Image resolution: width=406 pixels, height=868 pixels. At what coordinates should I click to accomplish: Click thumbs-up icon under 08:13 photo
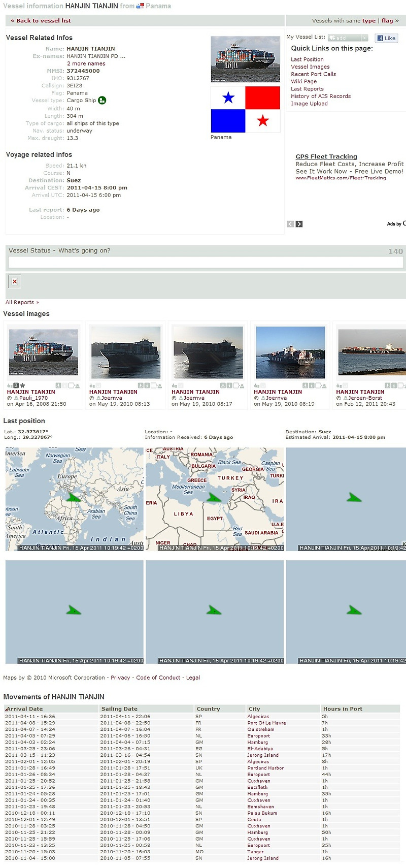click(x=92, y=385)
